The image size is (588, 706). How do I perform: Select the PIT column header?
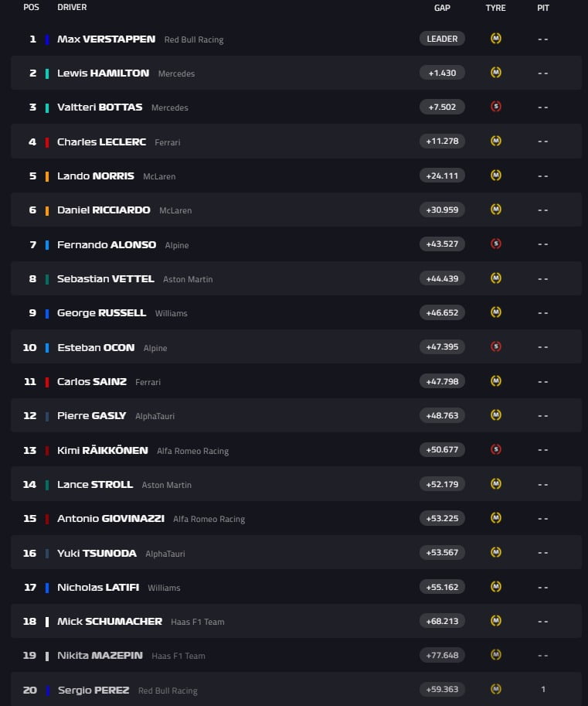[x=543, y=8]
